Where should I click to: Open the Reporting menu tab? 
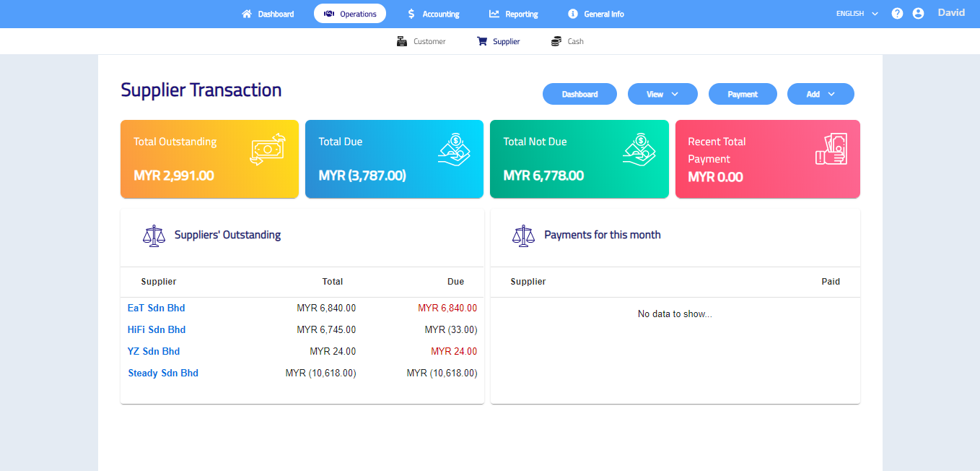[513, 14]
